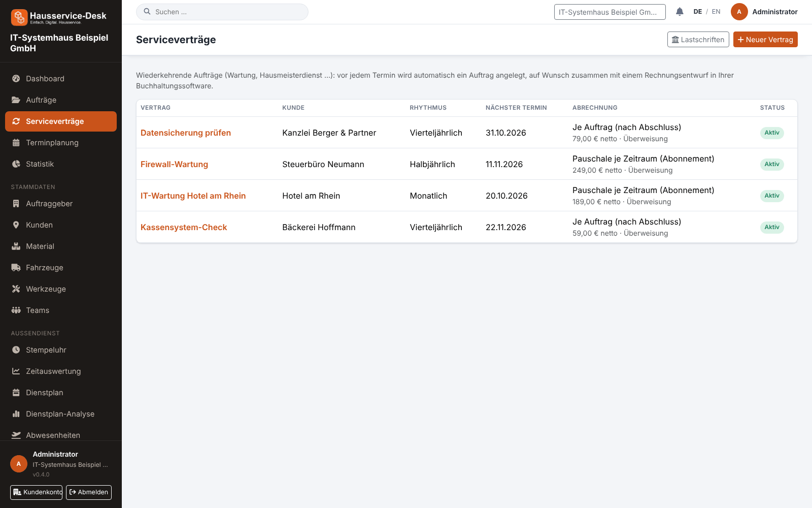
Task: Switch language to DE
Action: point(698,12)
